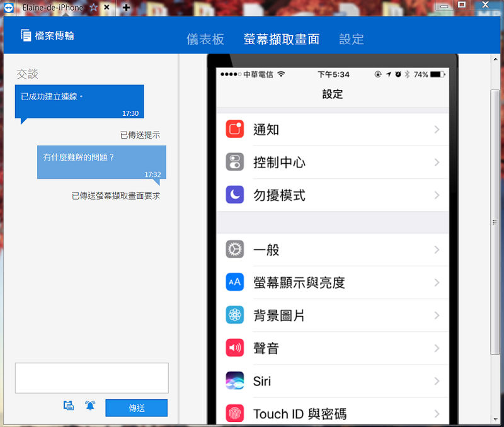Click the 控制中心 label text
Viewport: 504px width, 427px height.
coord(279,162)
